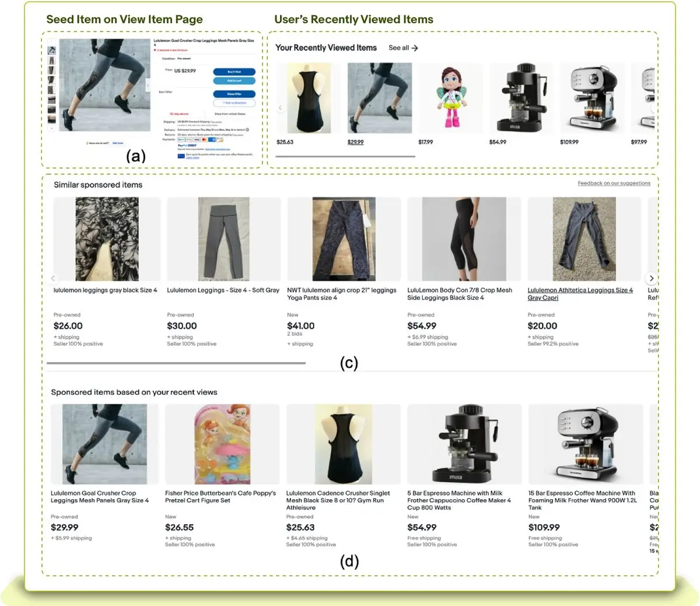
Task: Click Feedback on our suggestions link
Action: (614, 183)
